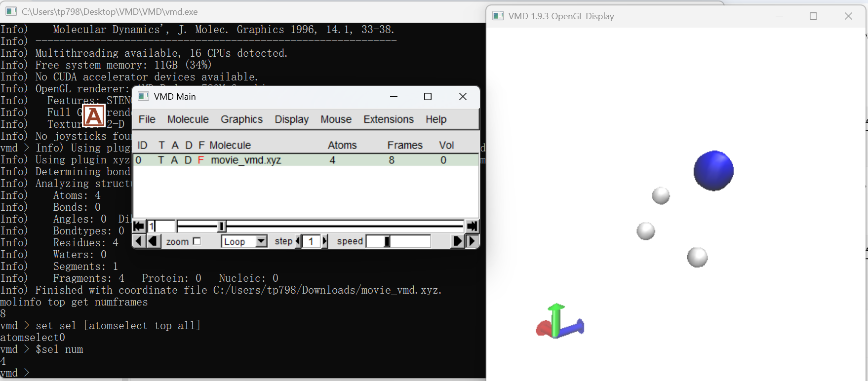Toggle Top status for movie_vmd.xyz

(x=161, y=160)
